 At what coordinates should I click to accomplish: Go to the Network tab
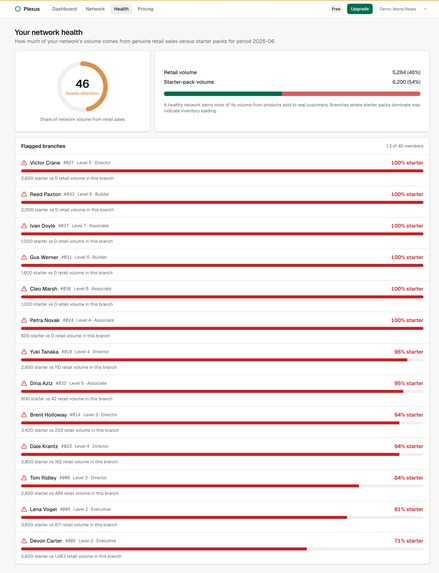[x=95, y=9]
